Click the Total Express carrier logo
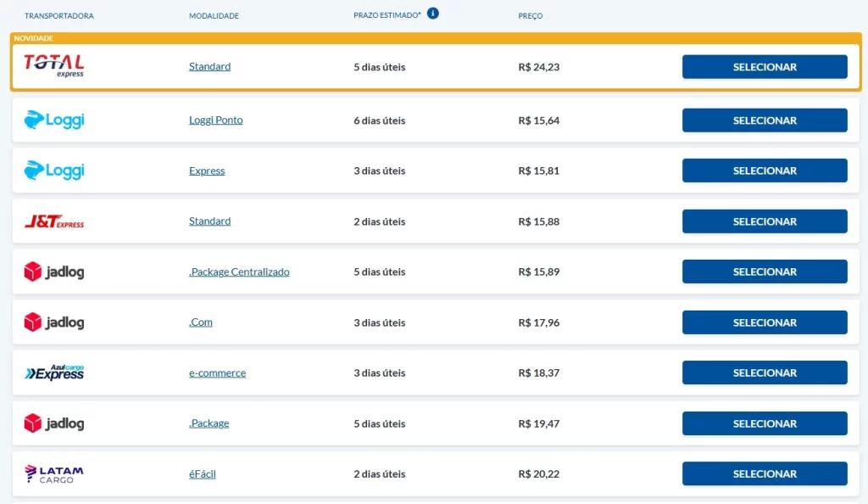The image size is (868, 504). [53, 65]
